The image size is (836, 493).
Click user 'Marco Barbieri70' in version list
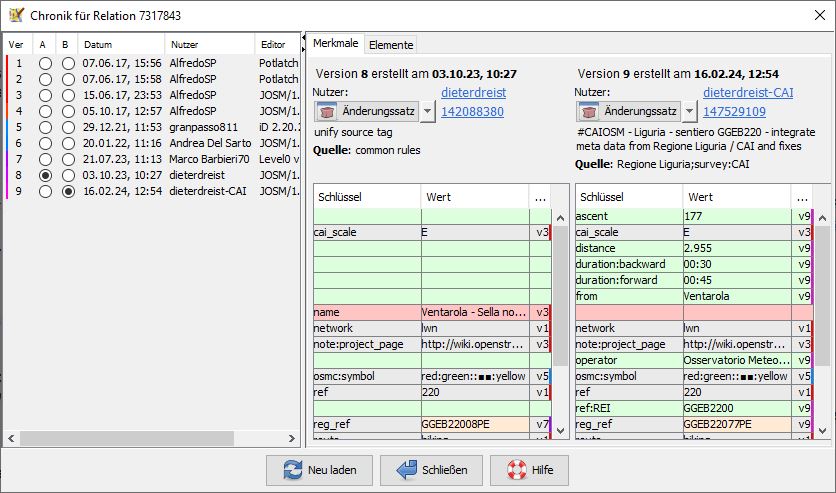[210, 159]
